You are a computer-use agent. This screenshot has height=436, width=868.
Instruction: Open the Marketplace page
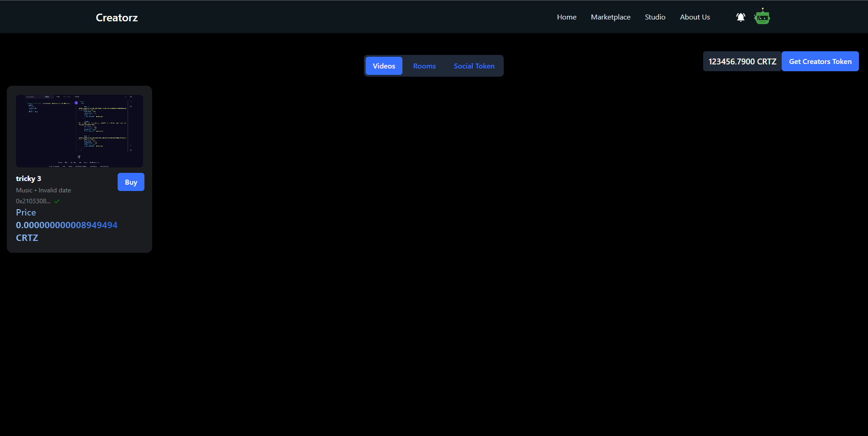point(610,17)
